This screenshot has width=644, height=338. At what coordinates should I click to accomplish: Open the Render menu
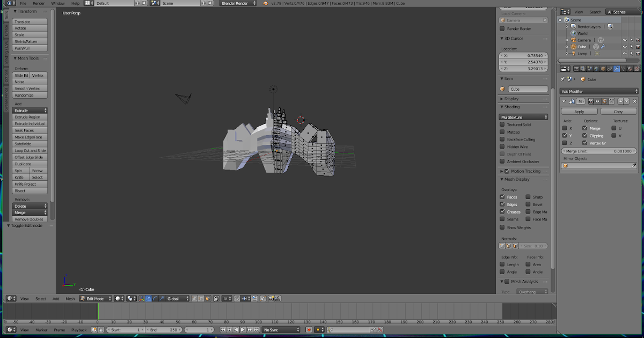click(39, 3)
